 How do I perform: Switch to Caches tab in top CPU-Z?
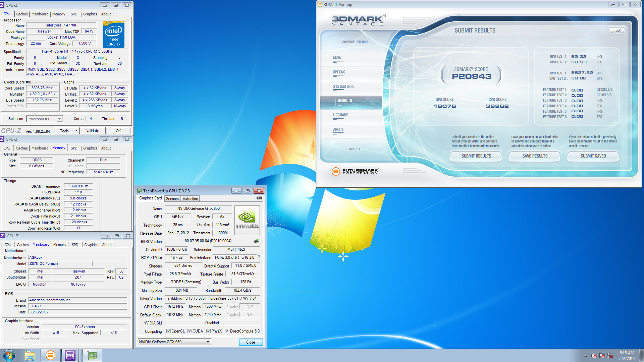point(22,14)
